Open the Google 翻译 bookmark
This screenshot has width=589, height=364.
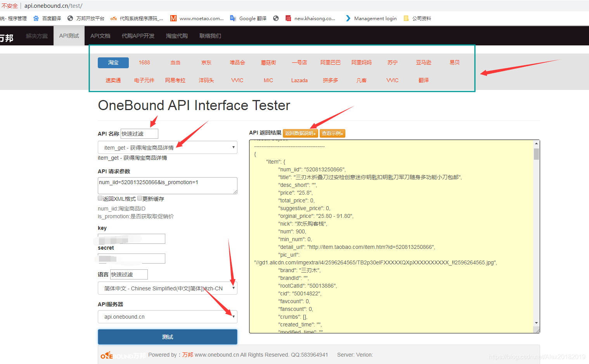click(248, 18)
